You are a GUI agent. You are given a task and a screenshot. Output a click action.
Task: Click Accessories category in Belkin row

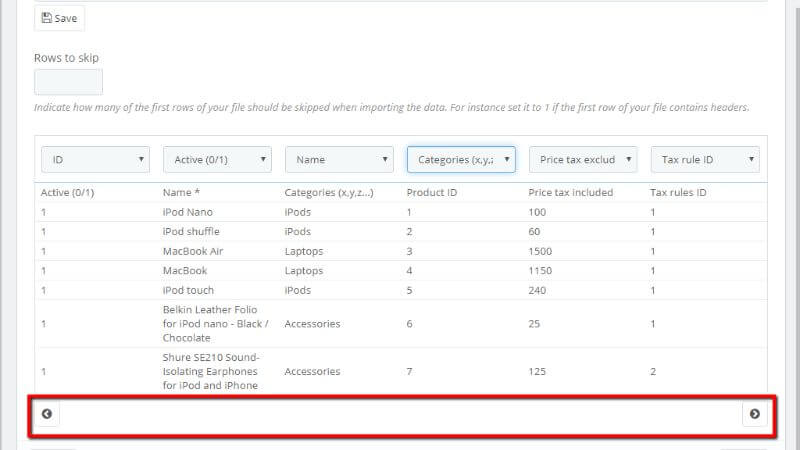[x=312, y=324]
